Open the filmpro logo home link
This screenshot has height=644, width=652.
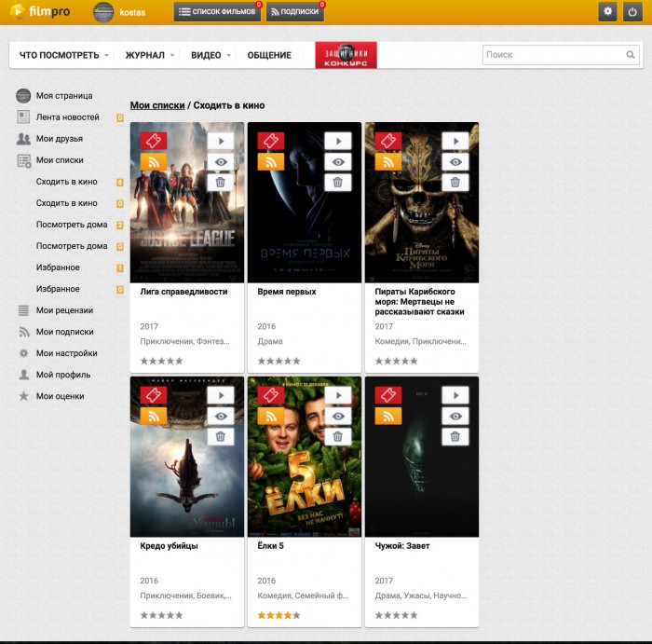point(40,11)
